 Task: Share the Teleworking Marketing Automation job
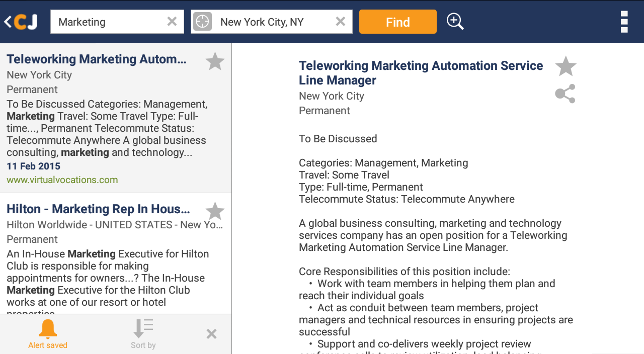tap(565, 94)
